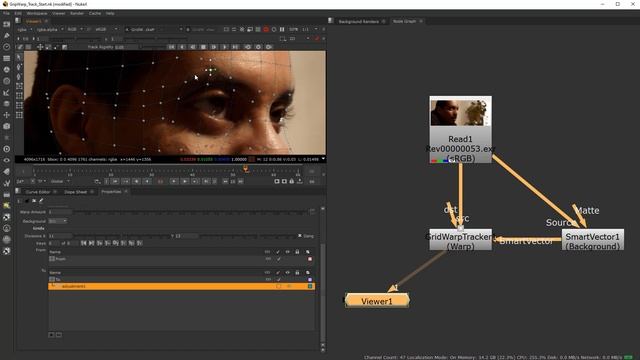Viewport: 640px width, 360px height.
Task: Click the Keyer nodes icon in left toolbar
Action: coord(7,93)
